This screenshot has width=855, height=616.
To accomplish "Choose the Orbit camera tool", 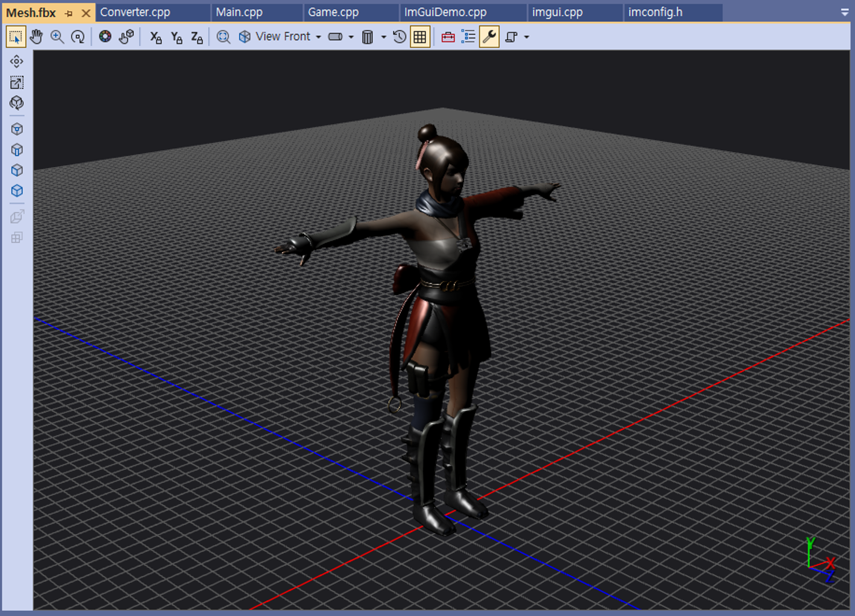I will pos(78,37).
